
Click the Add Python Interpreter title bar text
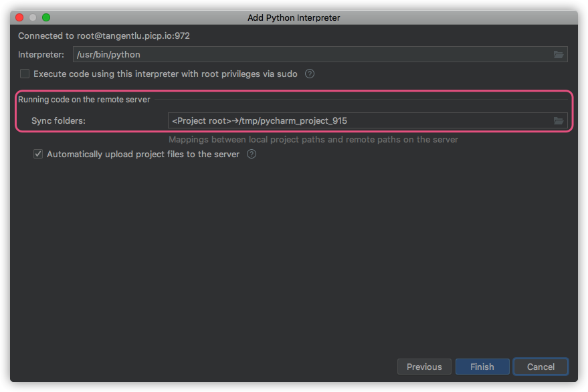[294, 17]
